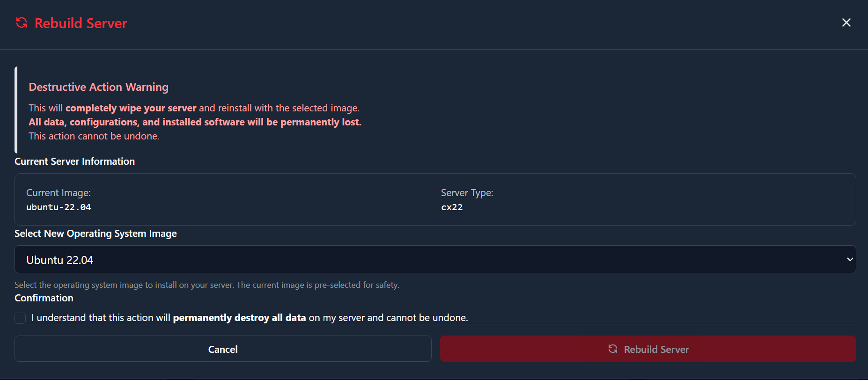Click the Select New Operating System Image label
Viewport: 868px width, 380px height.
click(x=96, y=234)
